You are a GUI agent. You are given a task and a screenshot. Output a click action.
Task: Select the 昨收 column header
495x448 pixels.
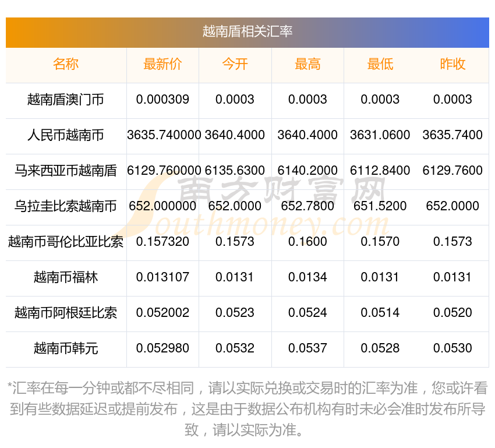(452, 64)
